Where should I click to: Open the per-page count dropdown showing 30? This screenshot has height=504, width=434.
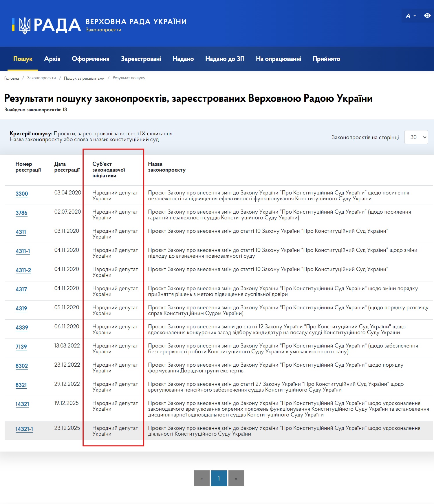pyautogui.click(x=416, y=137)
